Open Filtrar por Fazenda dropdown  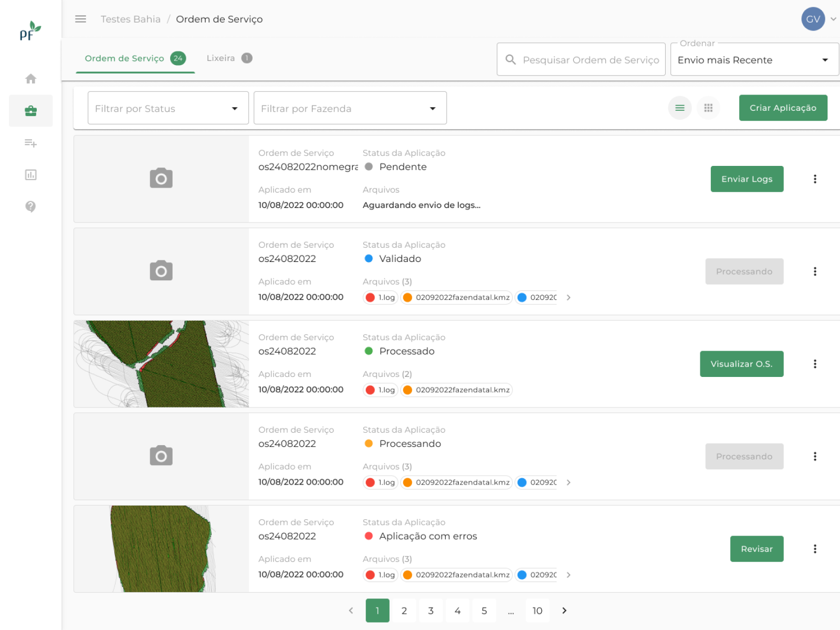point(350,108)
